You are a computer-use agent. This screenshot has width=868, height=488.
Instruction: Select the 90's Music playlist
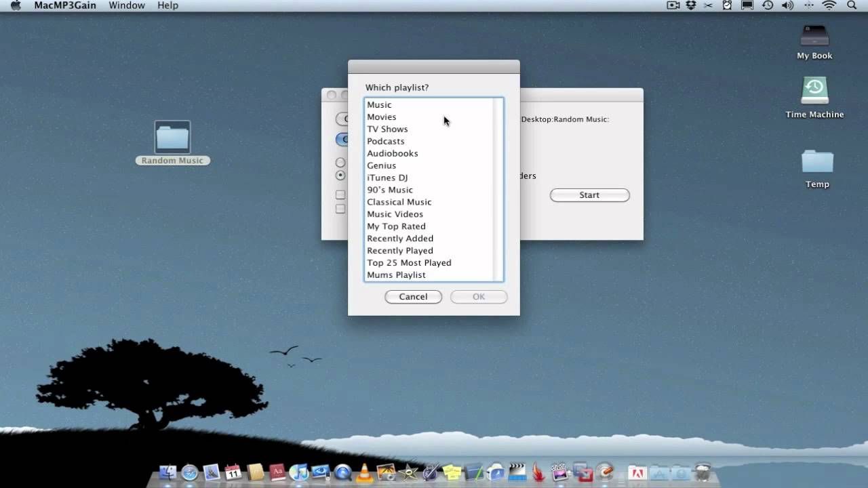[x=389, y=190]
